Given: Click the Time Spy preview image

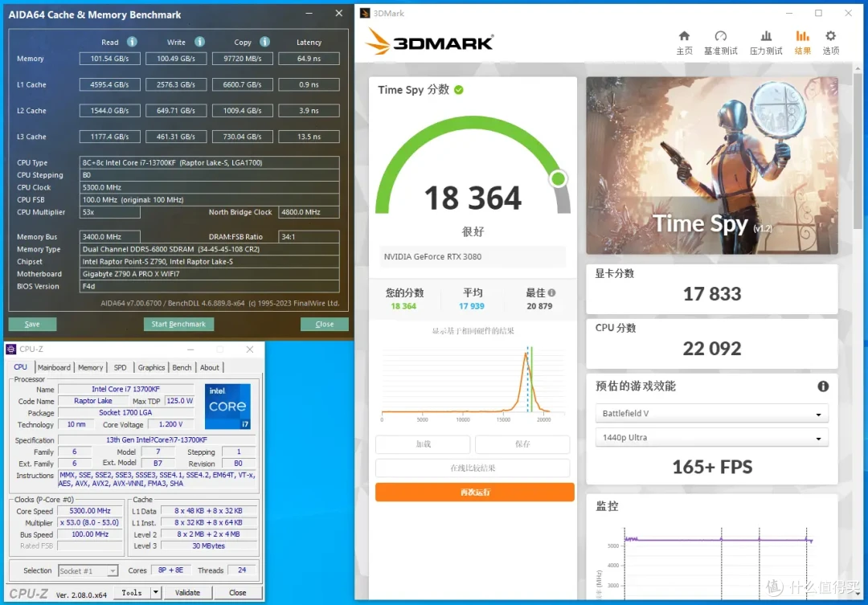Looking at the screenshot, I should 712,166.
